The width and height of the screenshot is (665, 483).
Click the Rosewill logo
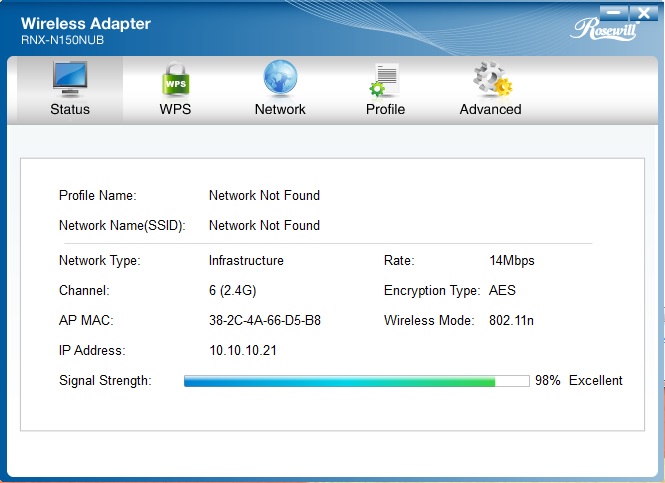pos(605,30)
